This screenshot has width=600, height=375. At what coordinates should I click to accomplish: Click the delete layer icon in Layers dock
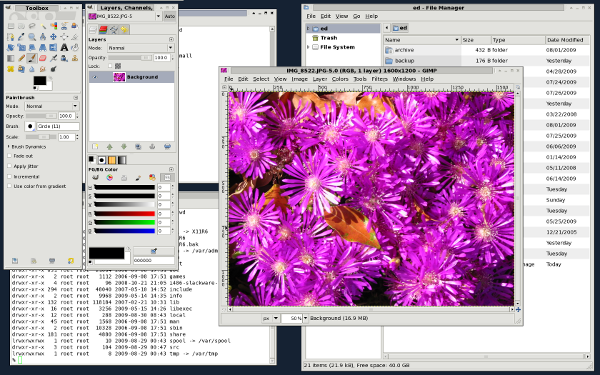point(167,147)
